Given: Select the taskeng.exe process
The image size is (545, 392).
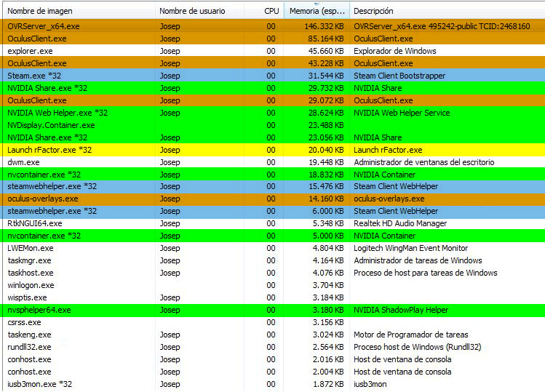Looking at the screenshot, I should 274,335.
